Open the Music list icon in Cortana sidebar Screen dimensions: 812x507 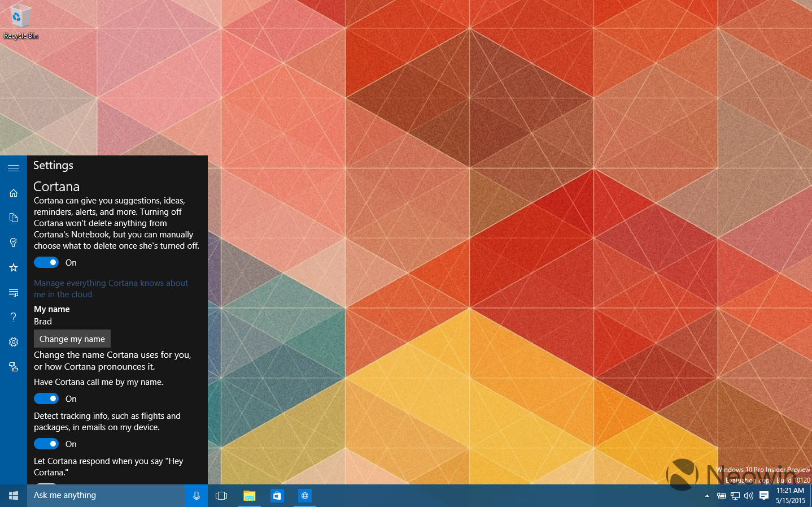(x=14, y=292)
